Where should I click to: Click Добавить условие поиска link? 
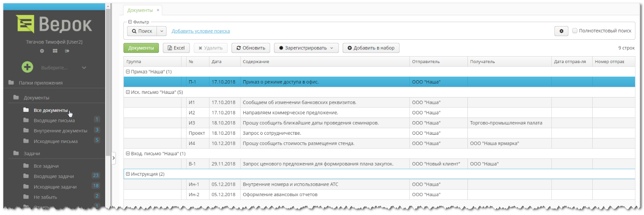click(201, 31)
